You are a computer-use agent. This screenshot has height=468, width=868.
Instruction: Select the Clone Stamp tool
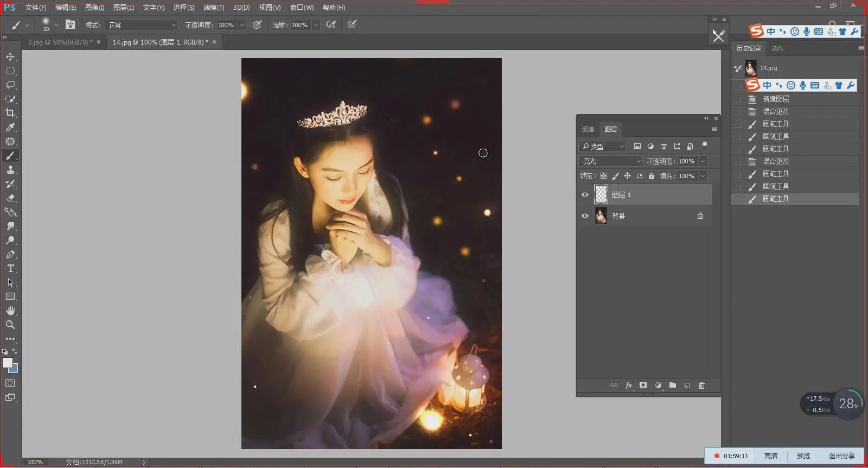[10, 170]
